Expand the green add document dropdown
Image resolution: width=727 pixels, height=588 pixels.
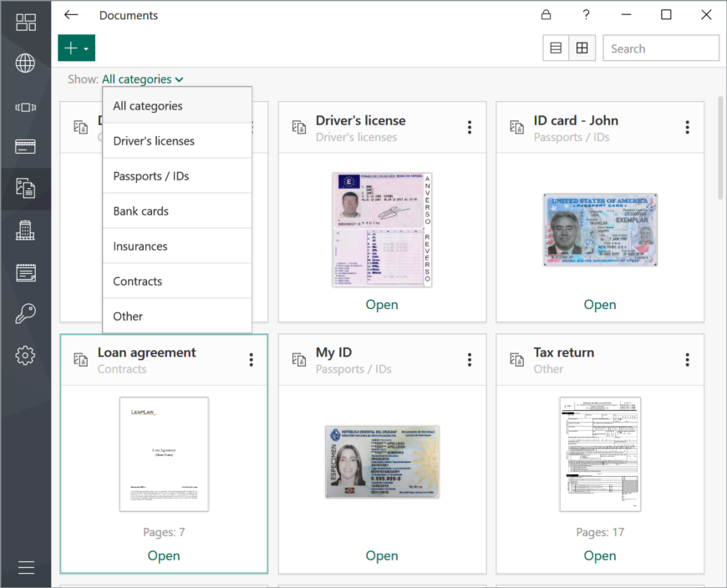click(77, 48)
